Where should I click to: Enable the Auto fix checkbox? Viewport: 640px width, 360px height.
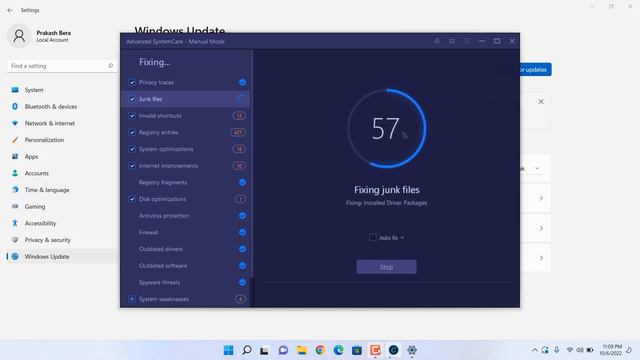(373, 237)
